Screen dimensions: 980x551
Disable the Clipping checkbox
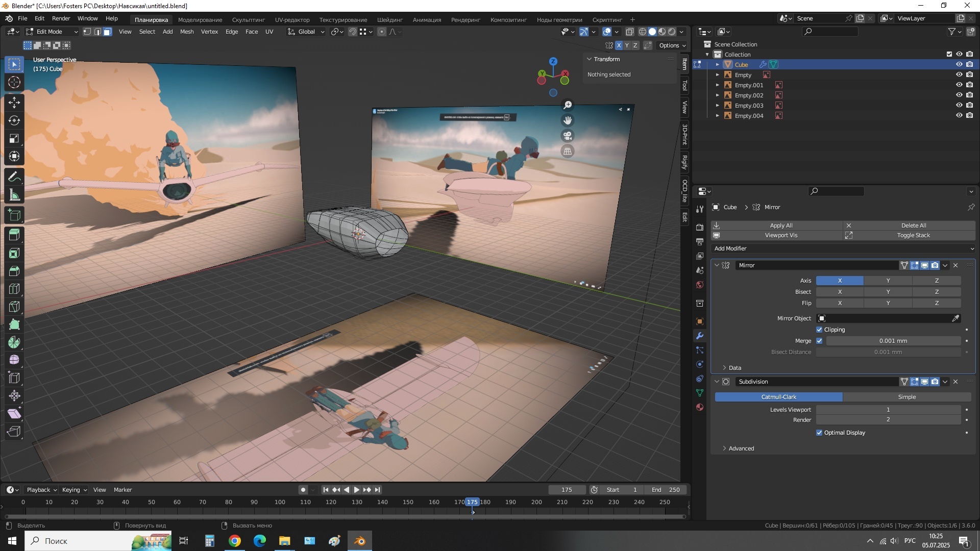pyautogui.click(x=819, y=330)
